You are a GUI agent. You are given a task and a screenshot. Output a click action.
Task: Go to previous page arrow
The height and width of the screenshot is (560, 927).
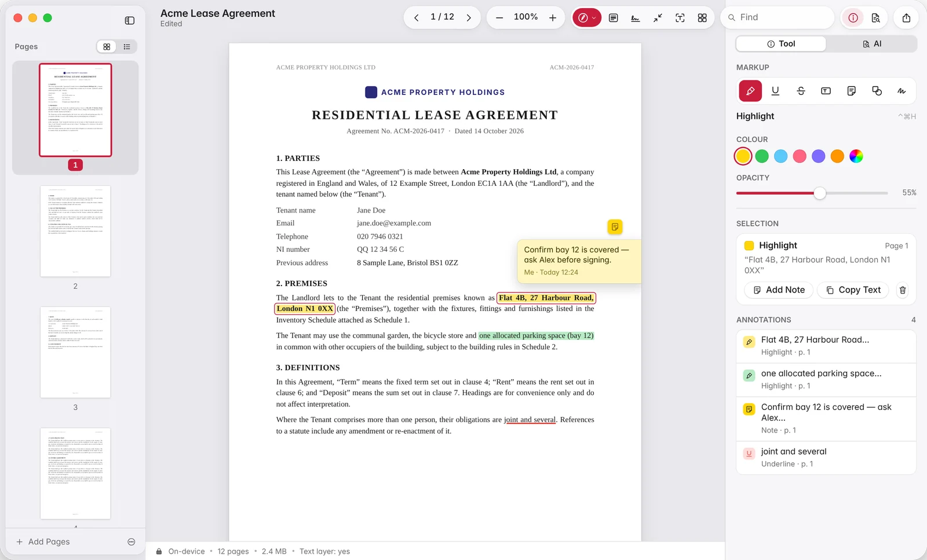coord(416,17)
